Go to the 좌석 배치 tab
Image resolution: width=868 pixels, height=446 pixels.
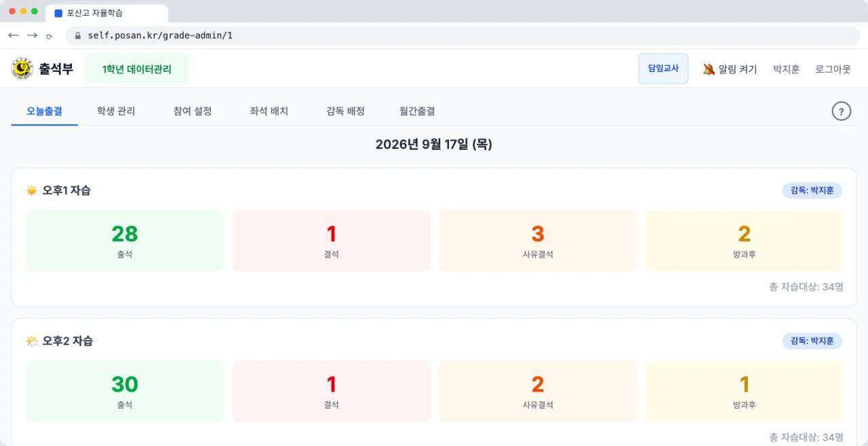[269, 111]
